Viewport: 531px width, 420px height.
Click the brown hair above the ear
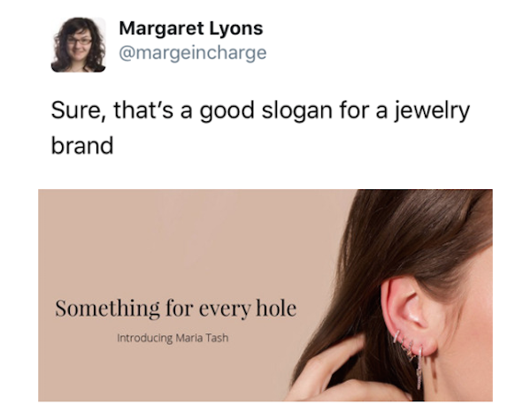click(417, 237)
